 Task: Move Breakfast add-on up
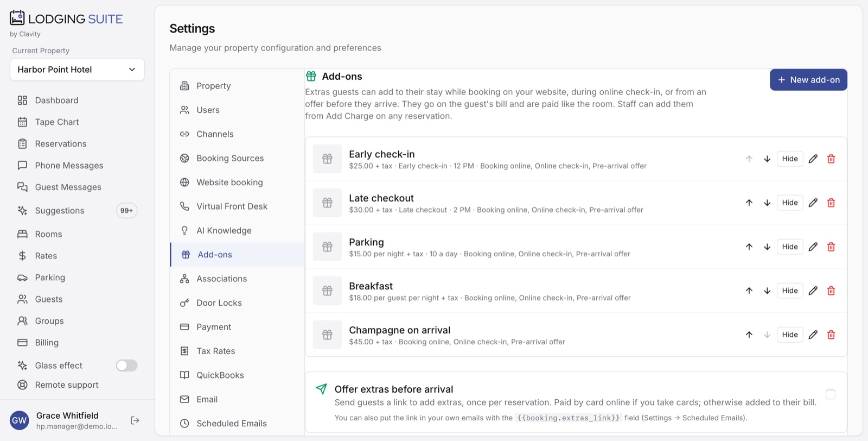click(x=749, y=291)
